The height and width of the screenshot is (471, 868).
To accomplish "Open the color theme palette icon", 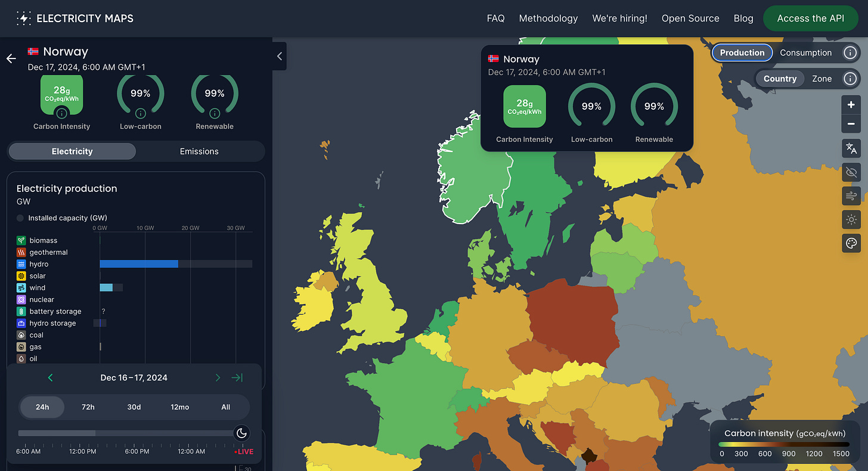I will pyautogui.click(x=851, y=243).
